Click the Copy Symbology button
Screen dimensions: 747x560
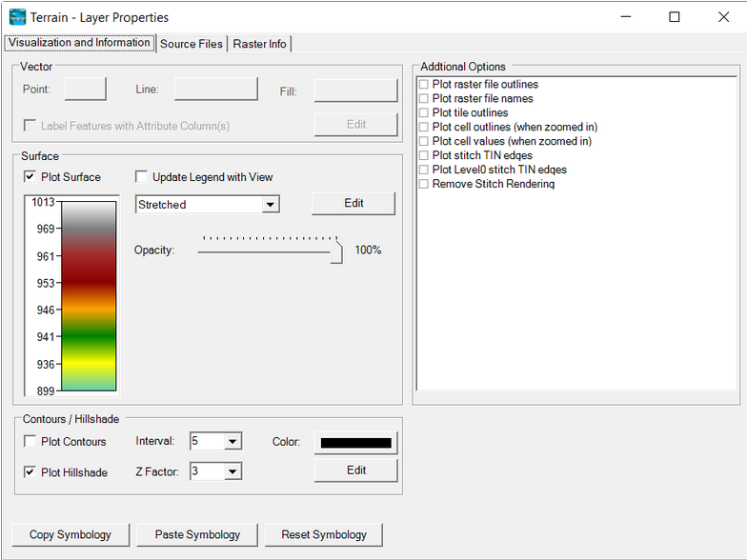tap(71, 534)
